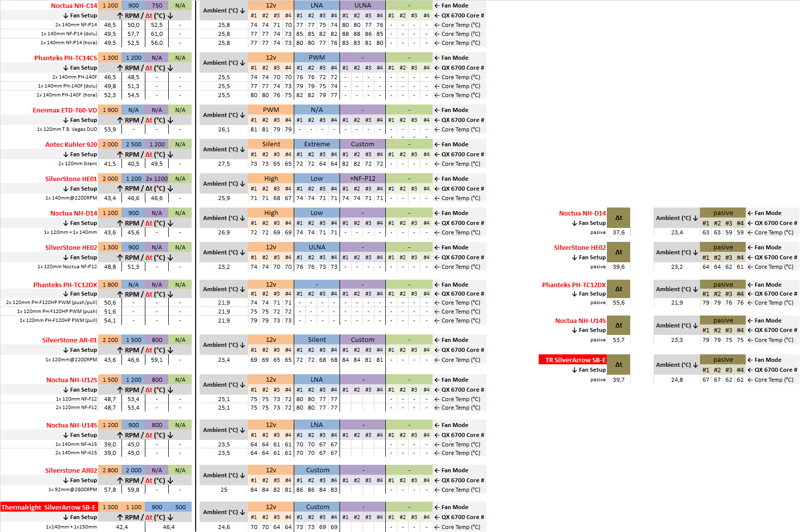Click the 'Extreme' fan mode header
Image resolution: width=800 pixels, height=532 pixels.
(317, 144)
